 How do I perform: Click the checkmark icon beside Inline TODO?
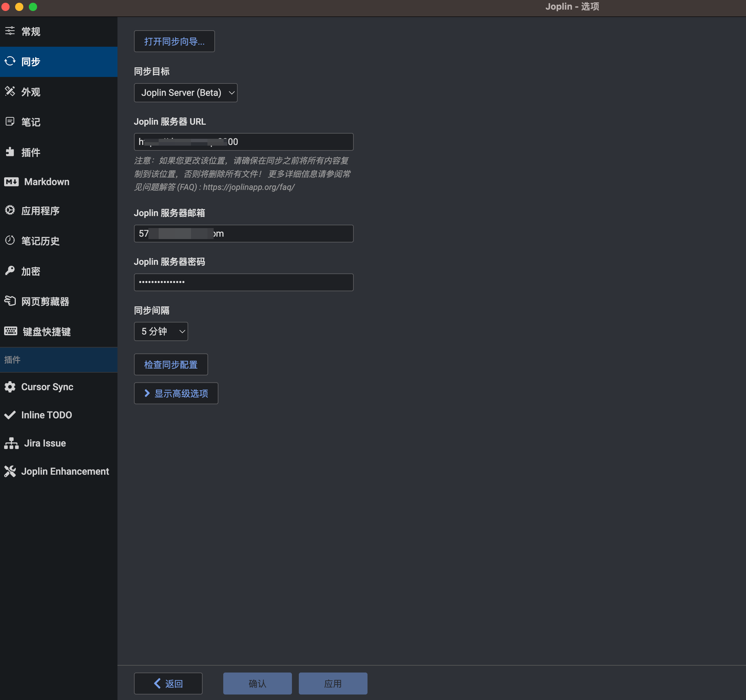[x=10, y=415]
